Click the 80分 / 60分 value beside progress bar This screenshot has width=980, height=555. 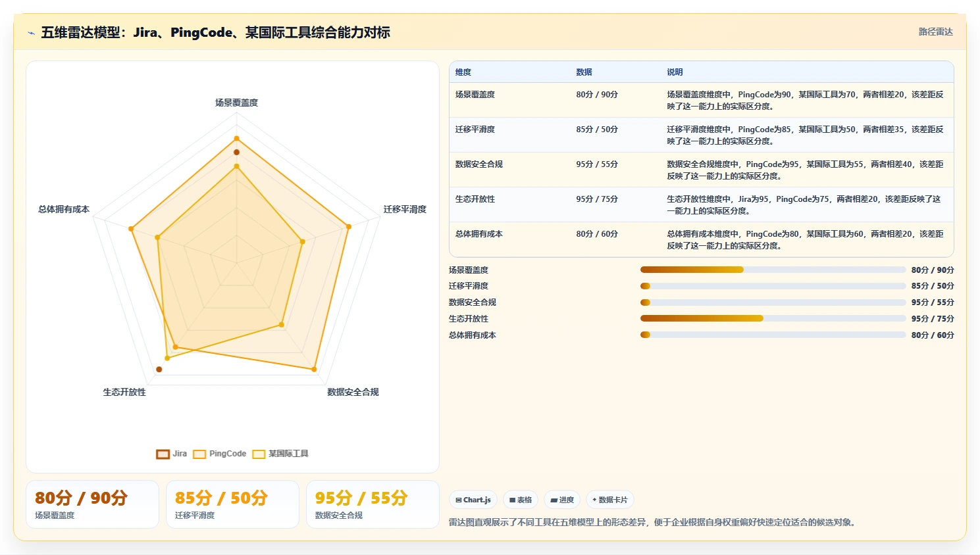933,335
